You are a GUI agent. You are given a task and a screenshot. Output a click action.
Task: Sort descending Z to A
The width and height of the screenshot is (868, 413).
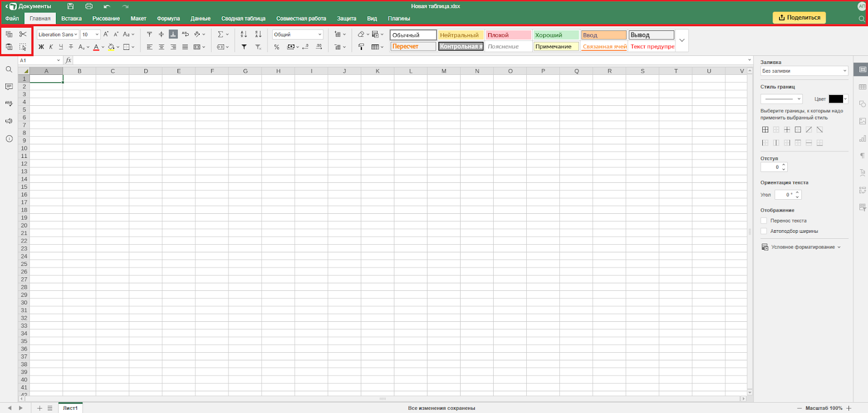tap(258, 34)
